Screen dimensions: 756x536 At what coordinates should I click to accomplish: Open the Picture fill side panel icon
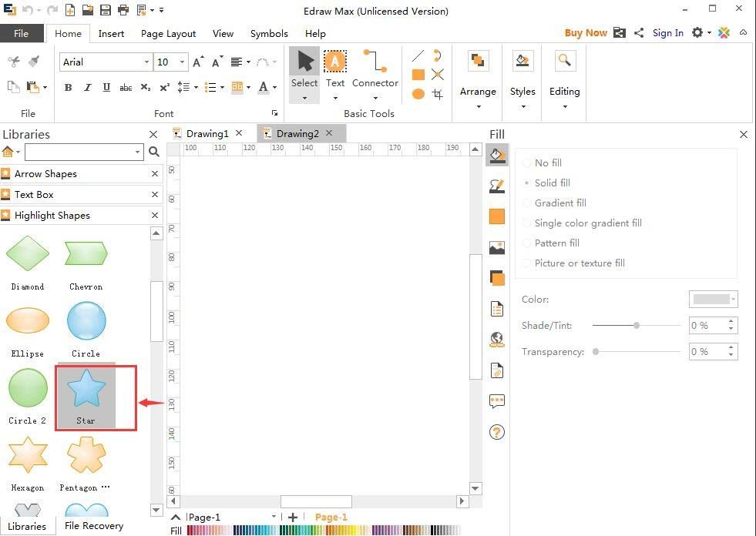tap(497, 247)
